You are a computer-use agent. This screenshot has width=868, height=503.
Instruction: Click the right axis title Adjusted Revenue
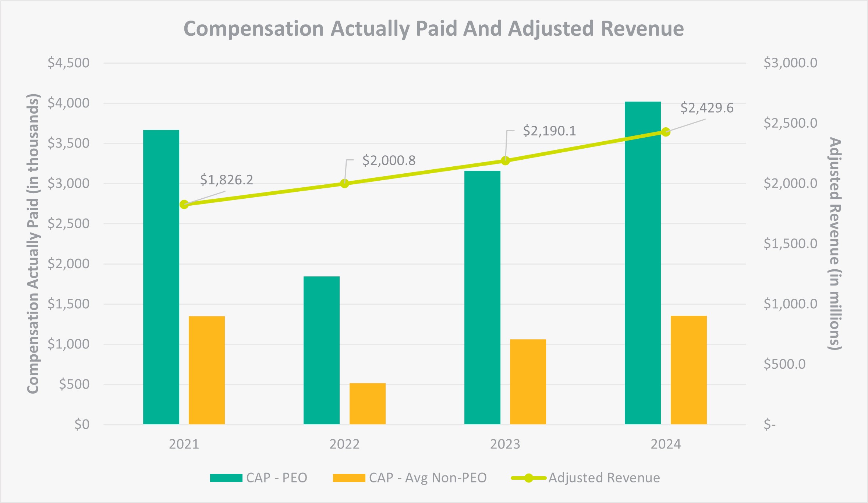[x=835, y=244]
